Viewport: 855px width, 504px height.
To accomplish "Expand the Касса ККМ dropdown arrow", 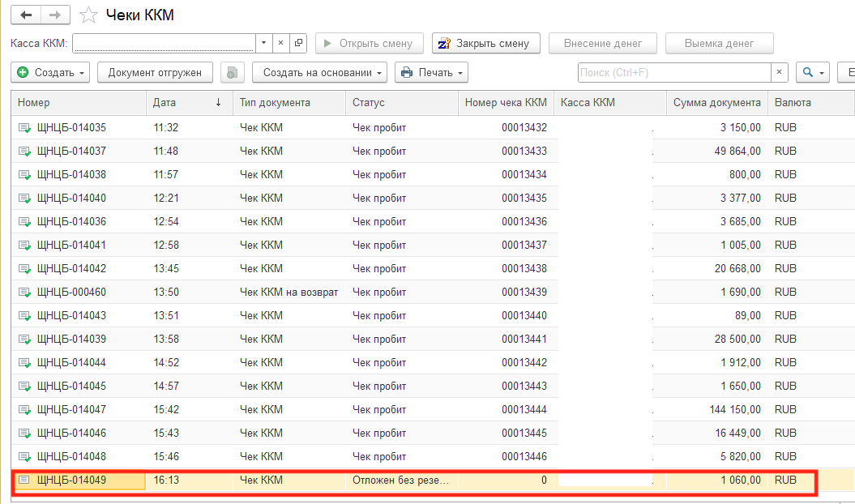I will click(x=264, y=43).
